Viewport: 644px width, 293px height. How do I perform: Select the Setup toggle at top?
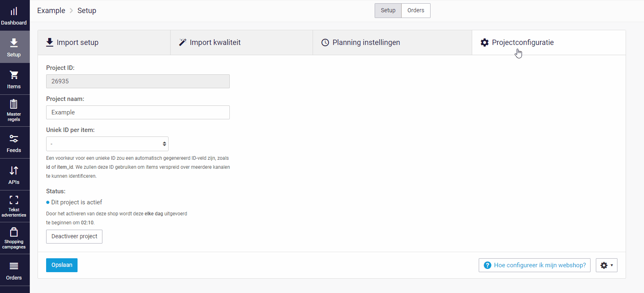tap(388, 11)
